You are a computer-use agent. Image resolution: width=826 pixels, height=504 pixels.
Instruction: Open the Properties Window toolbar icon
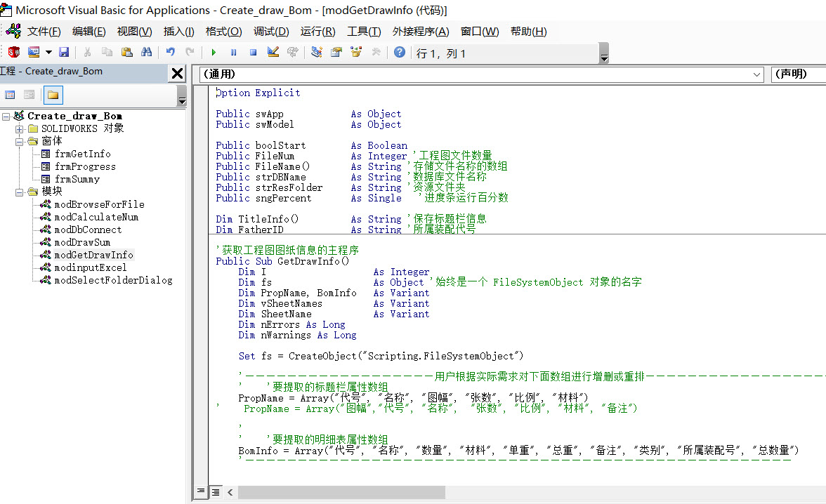(x=336, y=52)
